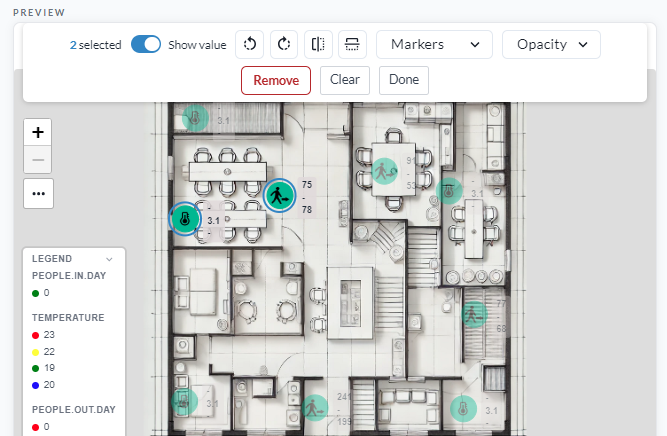Click the red temperature 23 legend dot

coord(35,336)
